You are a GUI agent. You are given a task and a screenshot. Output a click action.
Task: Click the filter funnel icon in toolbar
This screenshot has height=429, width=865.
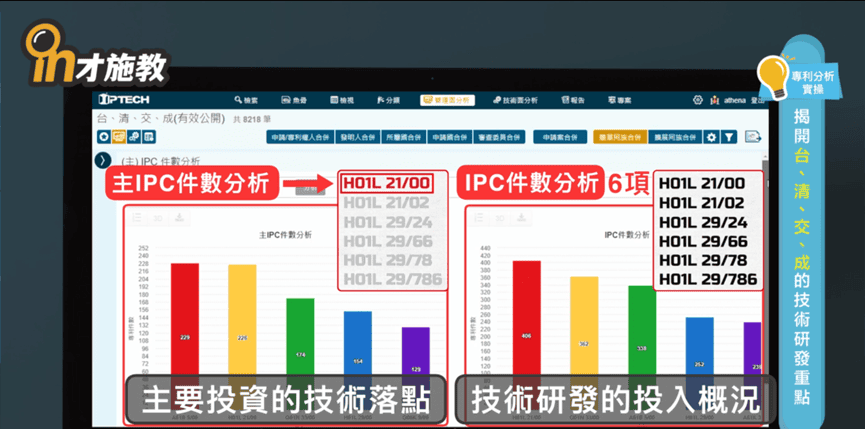[x=729, y=137]
